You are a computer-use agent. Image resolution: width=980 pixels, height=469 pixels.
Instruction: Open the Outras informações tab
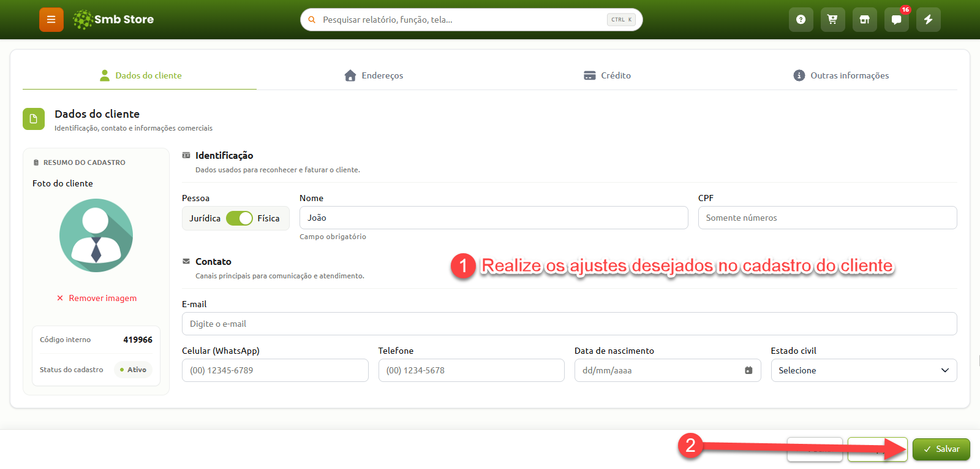pos(841,75)
